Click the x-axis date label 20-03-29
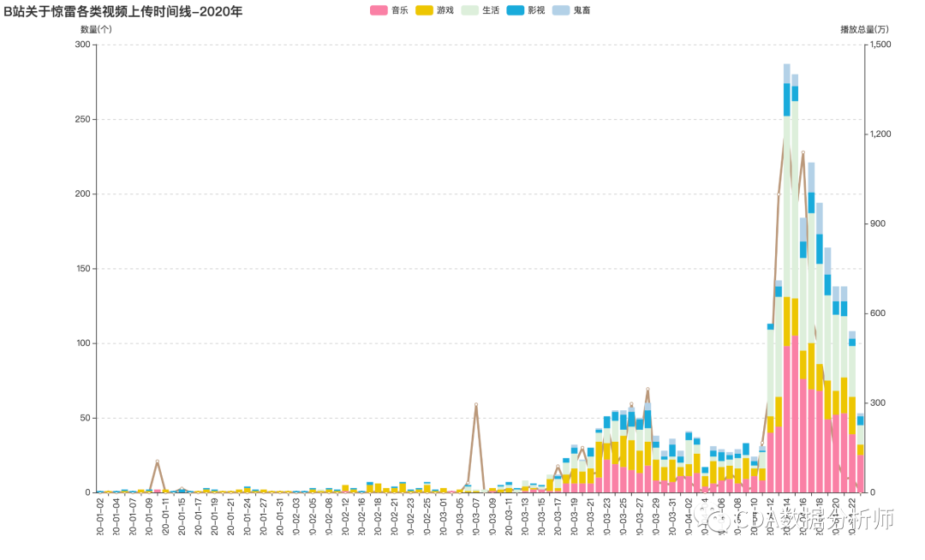Viewport: 925px width, 560px height. pos(656,516)
